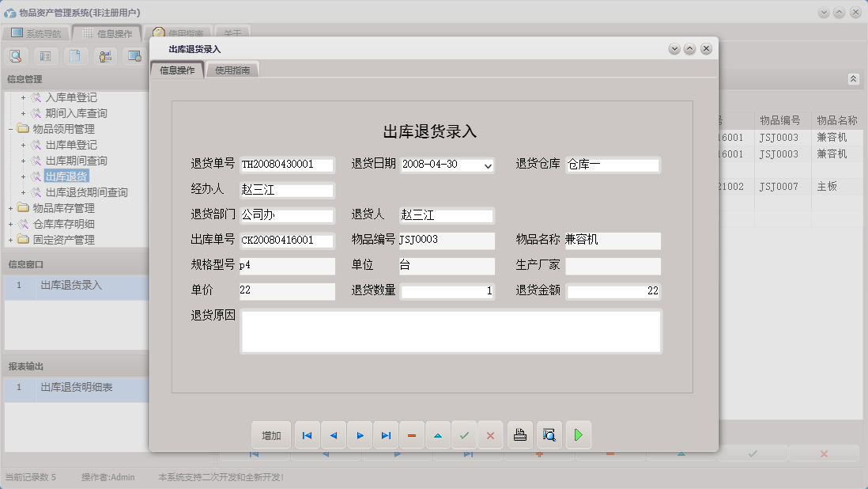Cancel entry with the red X icon
The height and width of the screenshot is (489, 868).
click(x=490, y=434)
